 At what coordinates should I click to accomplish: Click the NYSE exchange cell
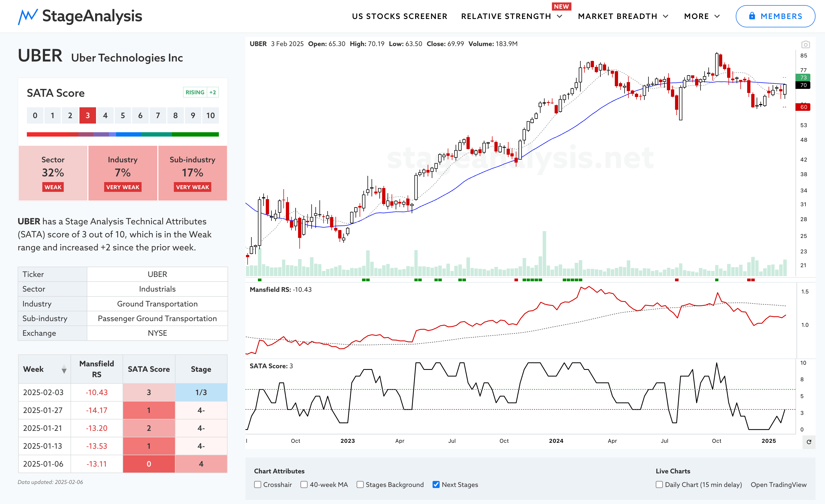pyautogui.click(x=157, y=333)
